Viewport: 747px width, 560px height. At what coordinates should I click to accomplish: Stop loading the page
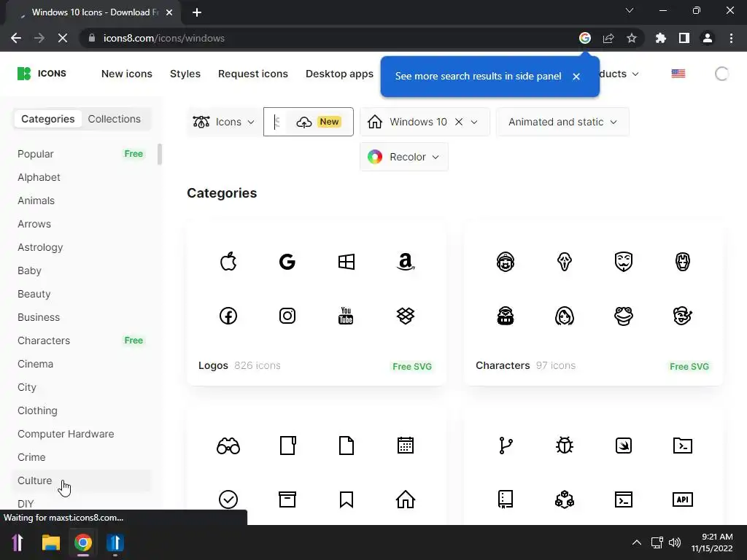pos(63,38)
